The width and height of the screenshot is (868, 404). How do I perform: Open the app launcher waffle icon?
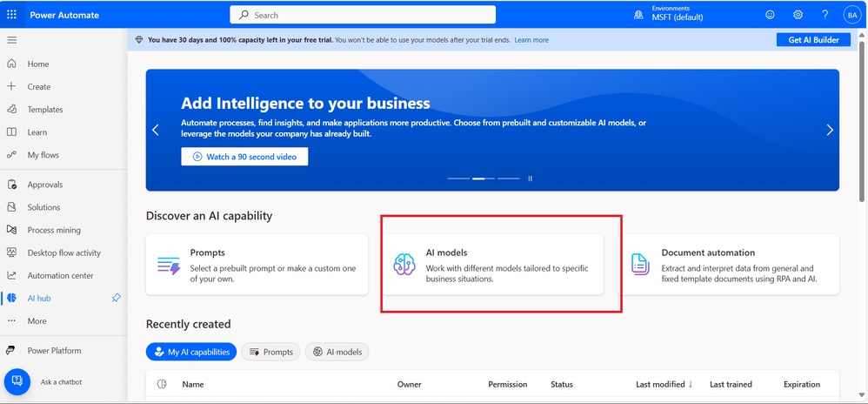[11, 15]
